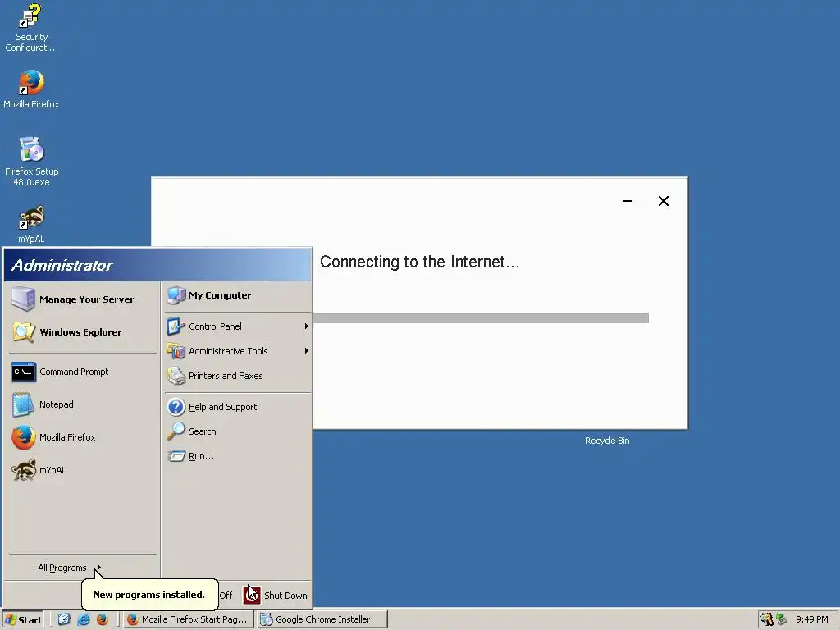Click Connecting to the Internet text

coord(419,262)
